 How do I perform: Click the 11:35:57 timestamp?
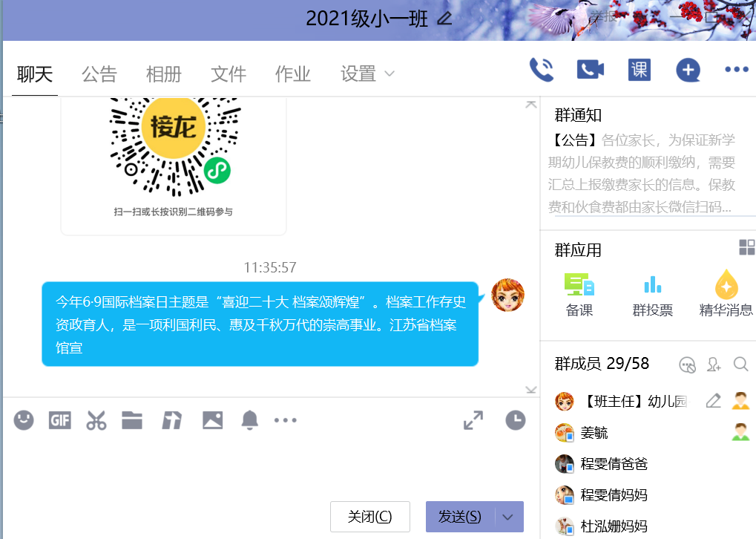pos(270,267)
